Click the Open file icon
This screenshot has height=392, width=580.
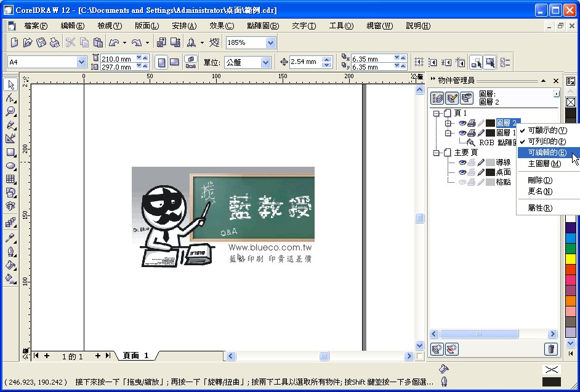28,42
